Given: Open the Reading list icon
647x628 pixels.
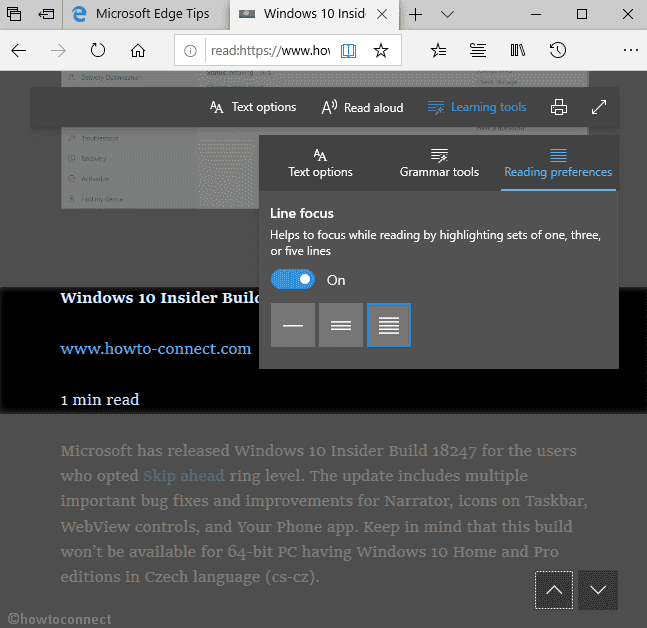Looking at the screenshot, I should coord(478,50).
